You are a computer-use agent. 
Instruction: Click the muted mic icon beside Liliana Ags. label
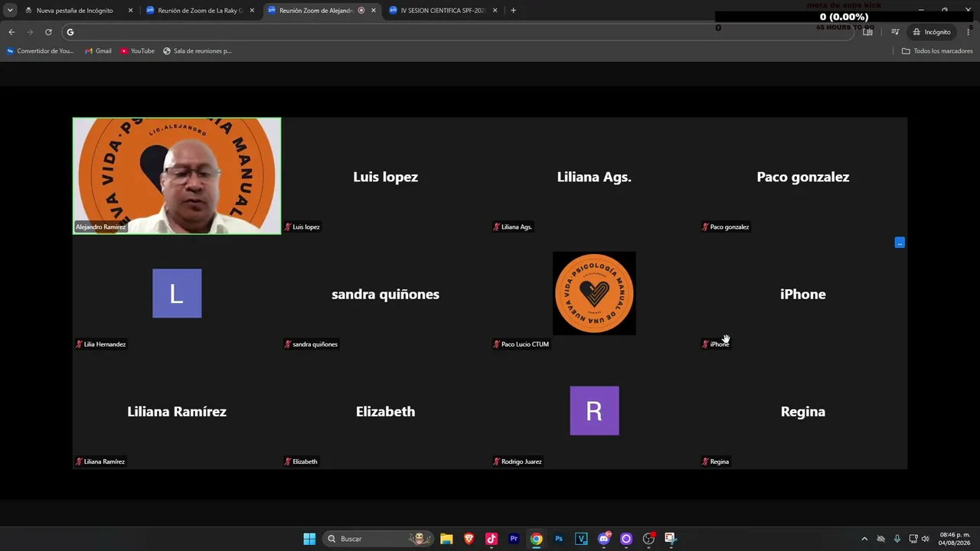point(497,227)
